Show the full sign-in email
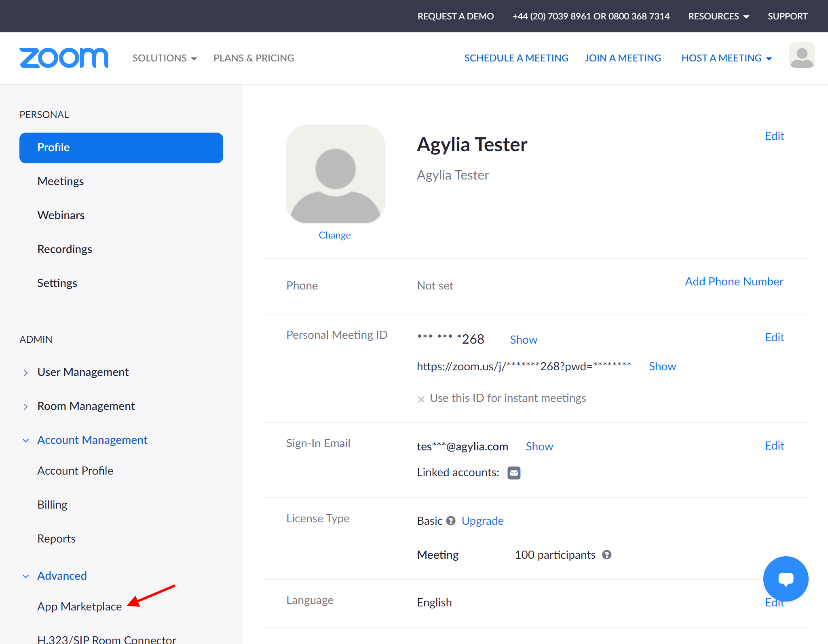The image size is (828, 644). point(539,446)
